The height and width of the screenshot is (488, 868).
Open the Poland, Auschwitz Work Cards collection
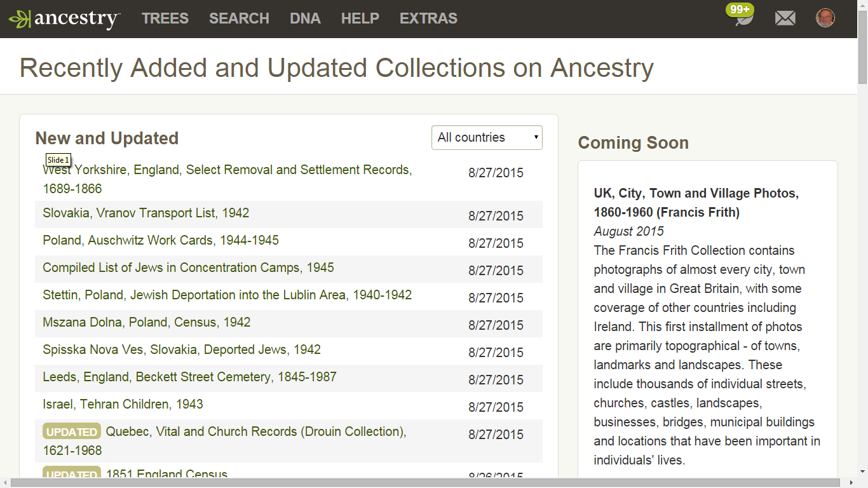pyautogui.click(x=159, y=240)
